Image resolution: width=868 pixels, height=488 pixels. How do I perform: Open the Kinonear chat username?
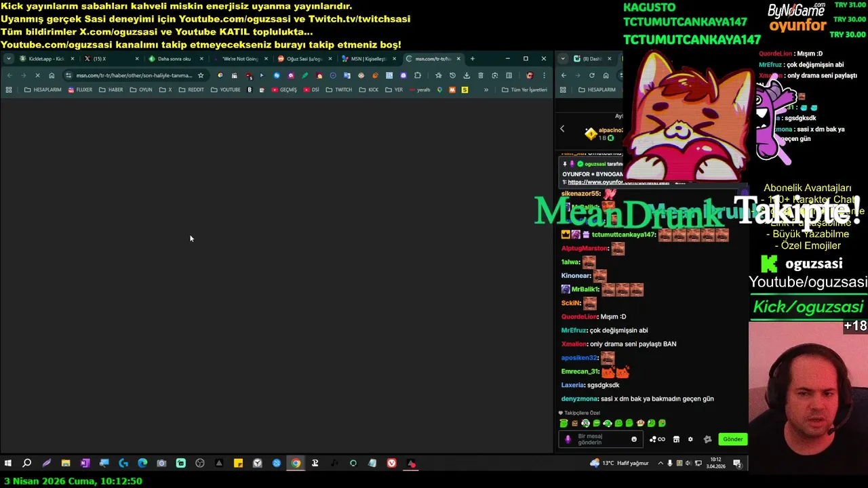[576, 276]
